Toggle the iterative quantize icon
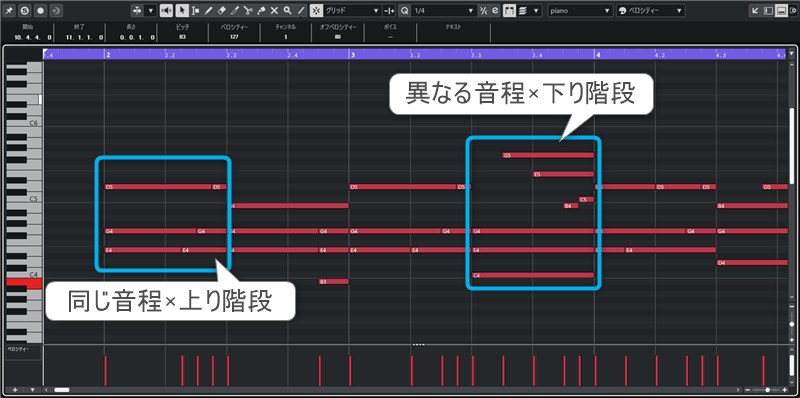This screenshot has height=398, width=800. pyautogui.click(x=483, y=10)
